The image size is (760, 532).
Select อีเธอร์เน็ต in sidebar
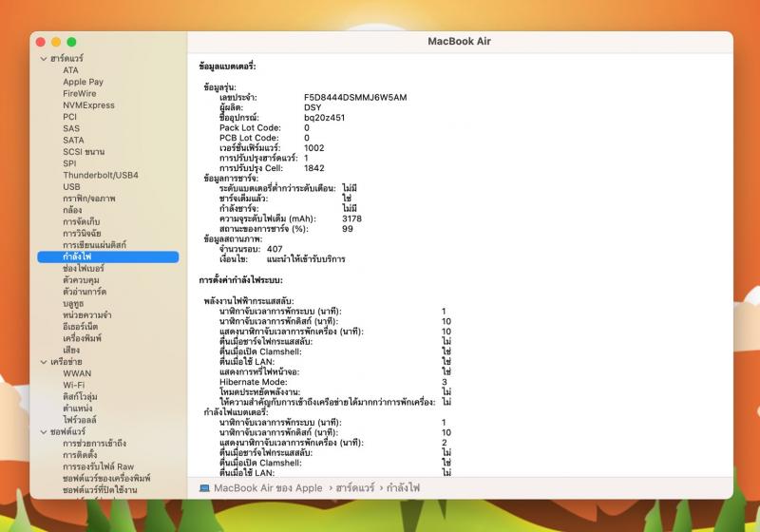[x=81, y=327]
